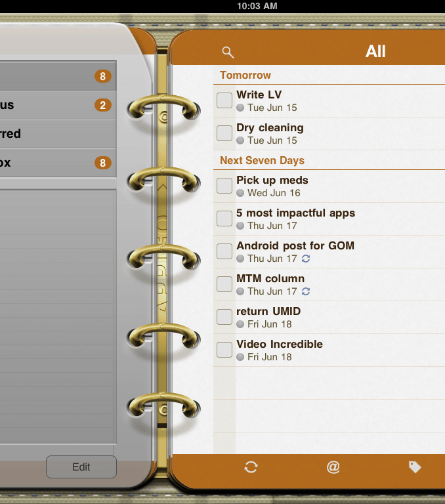Select the top list row with badge 8
Screen dimensions: 445x504
[x=58, y=76]
